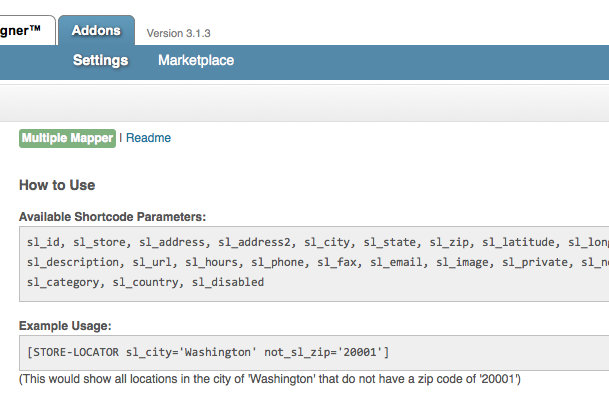
Task: Open the Settings submenu item
Action: pyautogui.click(x=100, y=60)
